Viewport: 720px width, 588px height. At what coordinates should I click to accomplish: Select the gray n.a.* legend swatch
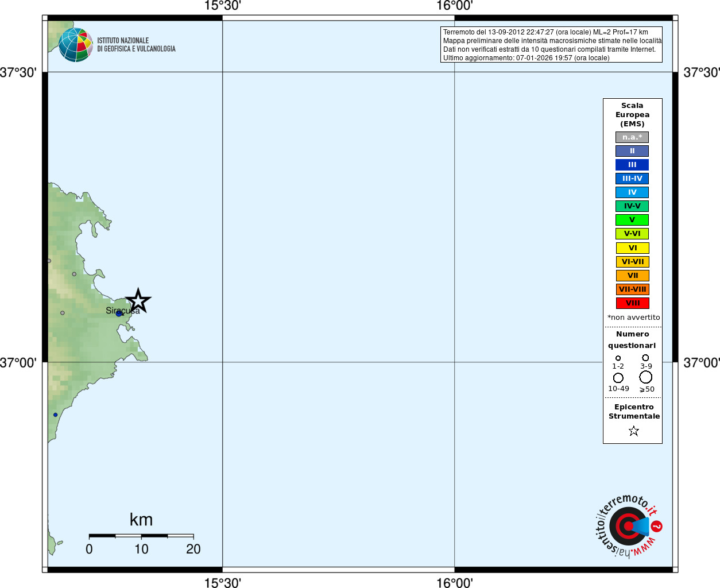click(632, 137)
